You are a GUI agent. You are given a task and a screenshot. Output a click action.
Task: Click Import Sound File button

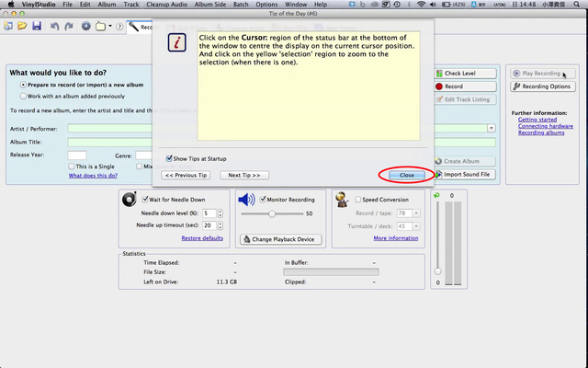pos(465,174)
